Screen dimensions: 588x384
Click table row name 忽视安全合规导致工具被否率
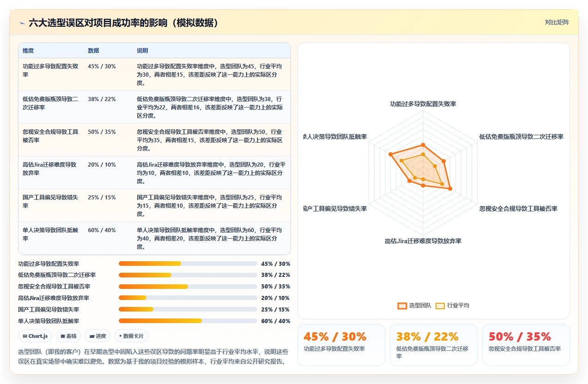pyautogui.click(x=50, y=136)
